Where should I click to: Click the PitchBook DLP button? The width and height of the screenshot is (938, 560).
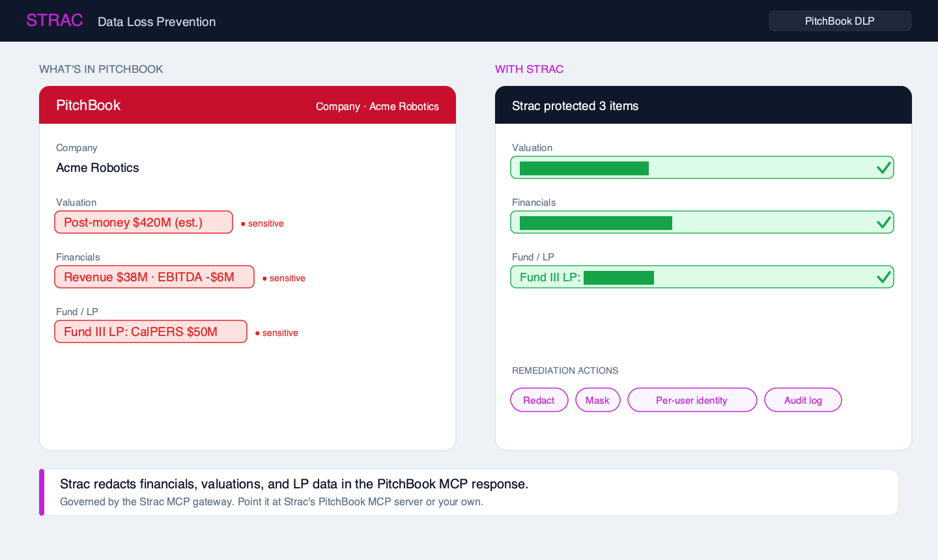coord(840,21)
